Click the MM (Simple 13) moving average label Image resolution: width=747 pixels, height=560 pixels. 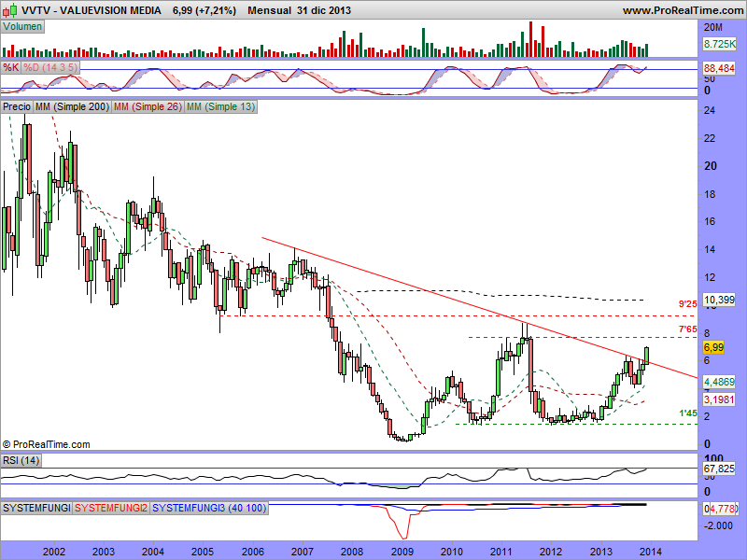click(x=220, y=106)
